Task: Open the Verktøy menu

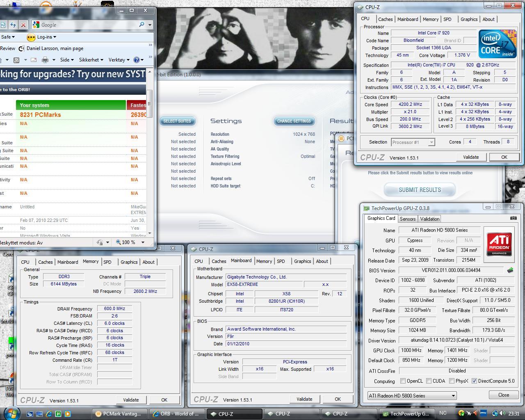Action: 119,60
